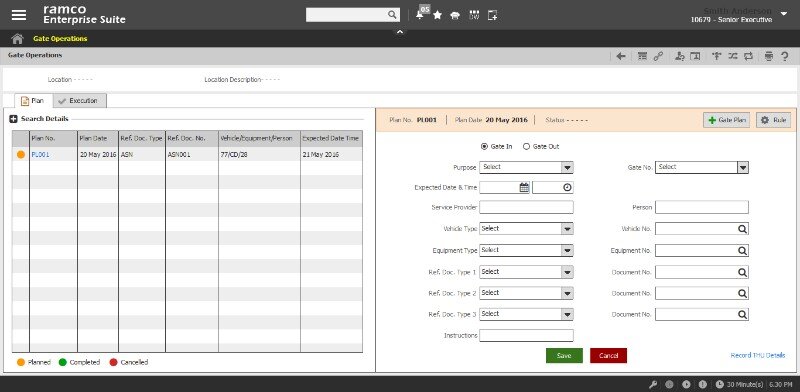Click the green Save button

pyautogui.click(x=564, y=356)
